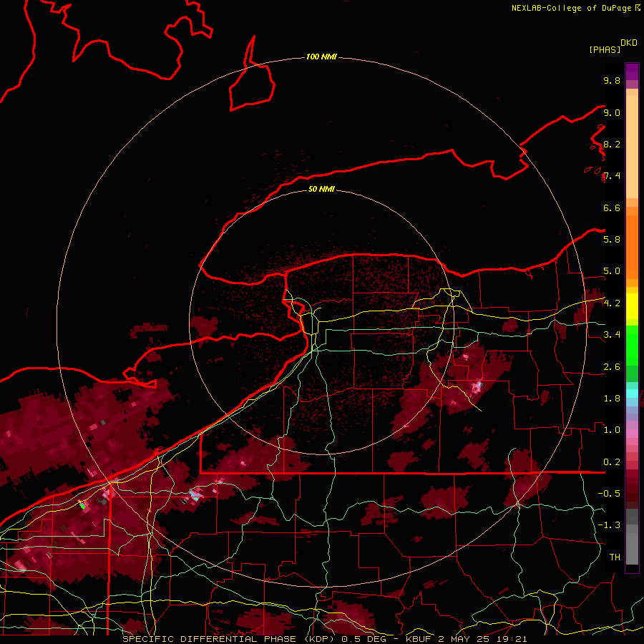
Task: Click the -0.5 scale value
Action: 609,494
